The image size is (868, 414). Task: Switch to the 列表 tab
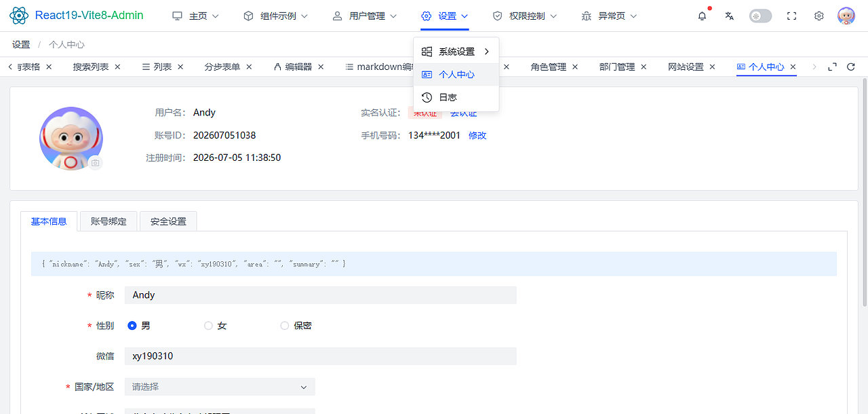157,67
